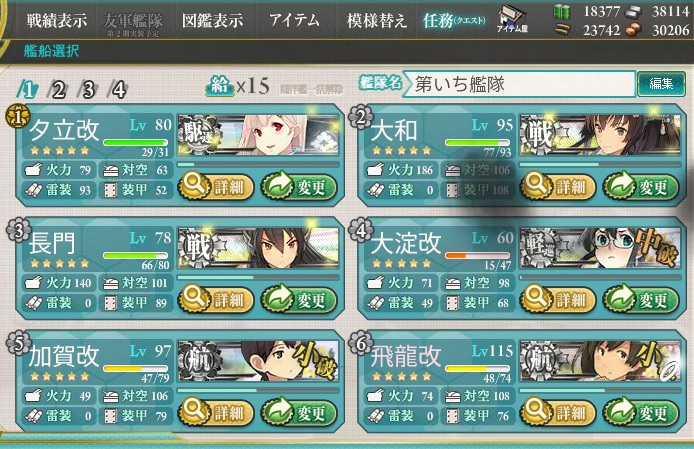Click the 中破 damage badge on 大淀改's banner
The image size is (694, 449).
coord(657,247)
